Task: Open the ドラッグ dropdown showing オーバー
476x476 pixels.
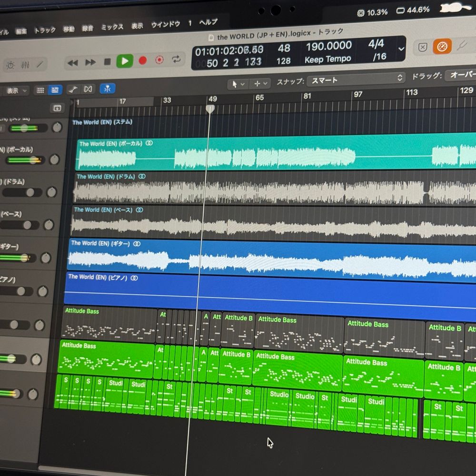Action: point(461,75)
